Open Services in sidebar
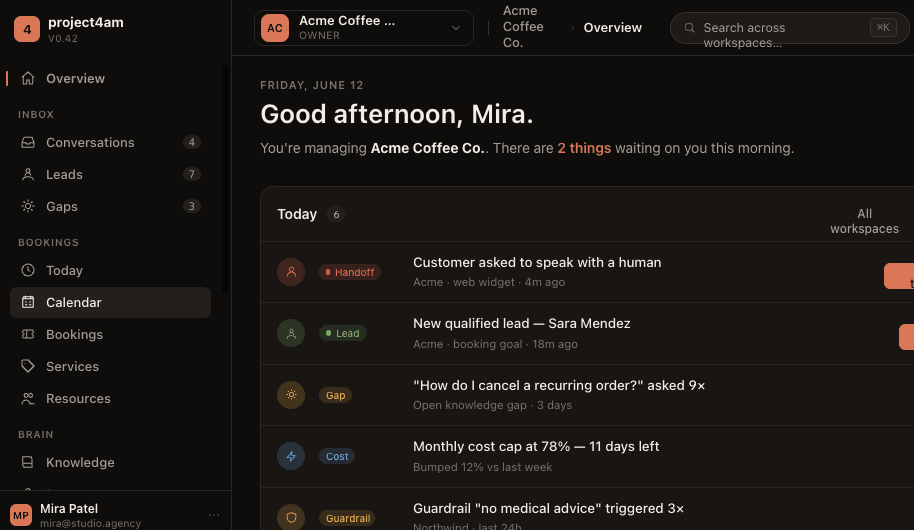The width and height of the screenshot is (914, 530). tap(110, 366)
